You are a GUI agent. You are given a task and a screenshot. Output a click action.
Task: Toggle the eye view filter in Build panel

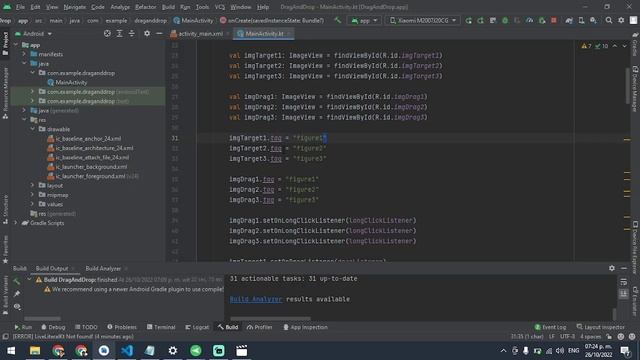coord(17,307)
